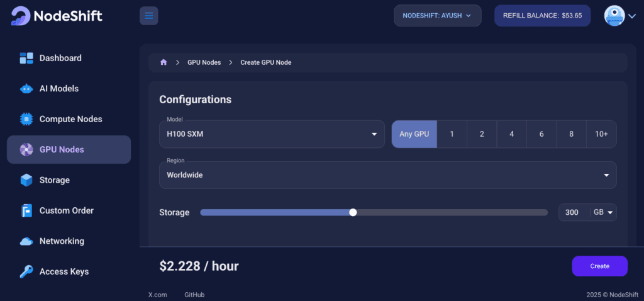Select GPU Nodes in sidebar
The width and height of the screenshot is (644, 301).
tap(69, 150)
